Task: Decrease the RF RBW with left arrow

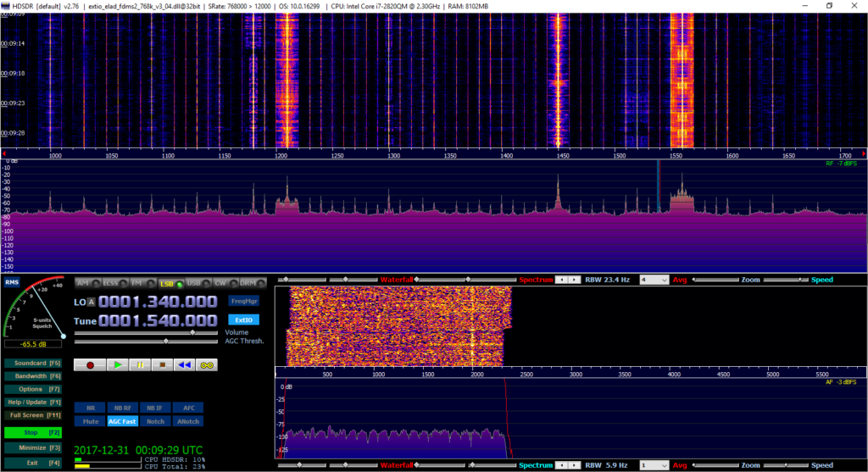Action: (562, 280)
